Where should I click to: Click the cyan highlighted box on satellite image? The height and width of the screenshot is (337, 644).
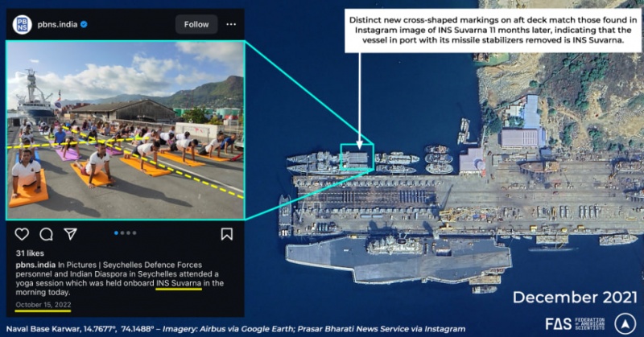(x=354, y=157)
